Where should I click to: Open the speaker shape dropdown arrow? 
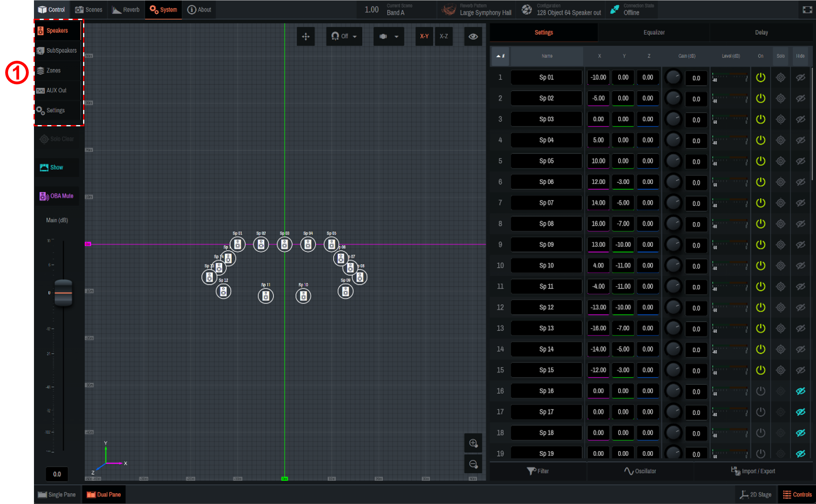(x=396, y=36)
